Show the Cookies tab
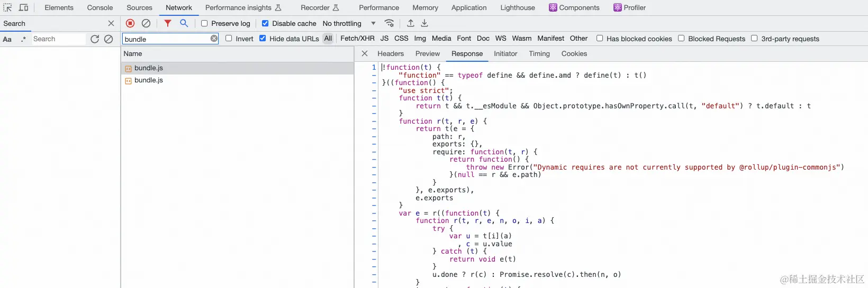The width and height of the screenshot is (868, 288). (574, 53)
